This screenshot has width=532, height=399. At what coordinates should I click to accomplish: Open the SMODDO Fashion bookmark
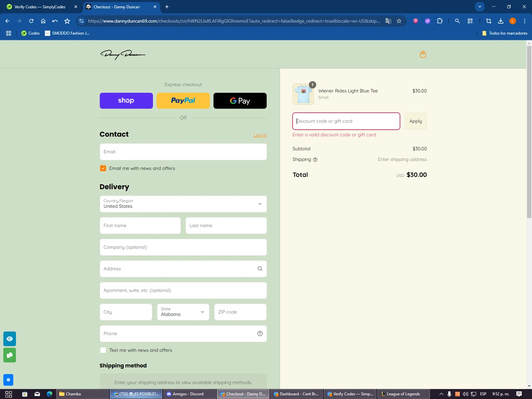(67, 33)
